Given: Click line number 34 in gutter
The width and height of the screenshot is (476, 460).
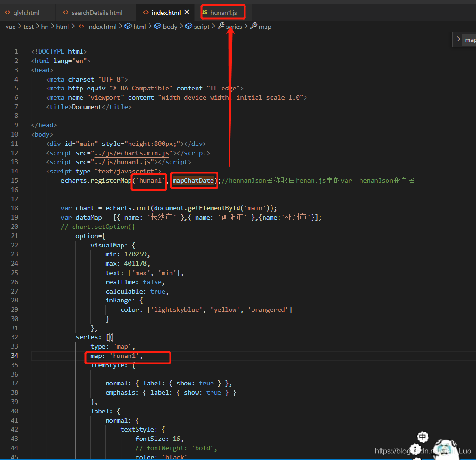Looking at the screenshot, I should click(x=14, y=356).
